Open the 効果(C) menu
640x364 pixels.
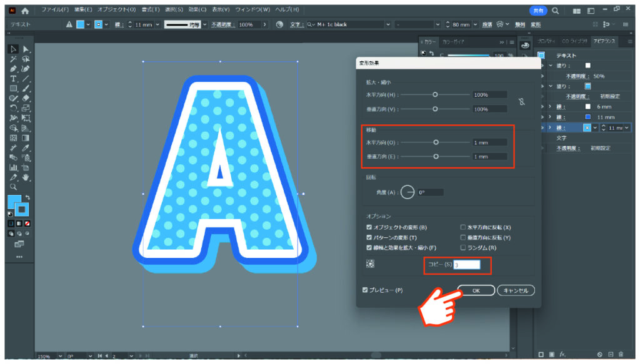[x=197, y=11]
